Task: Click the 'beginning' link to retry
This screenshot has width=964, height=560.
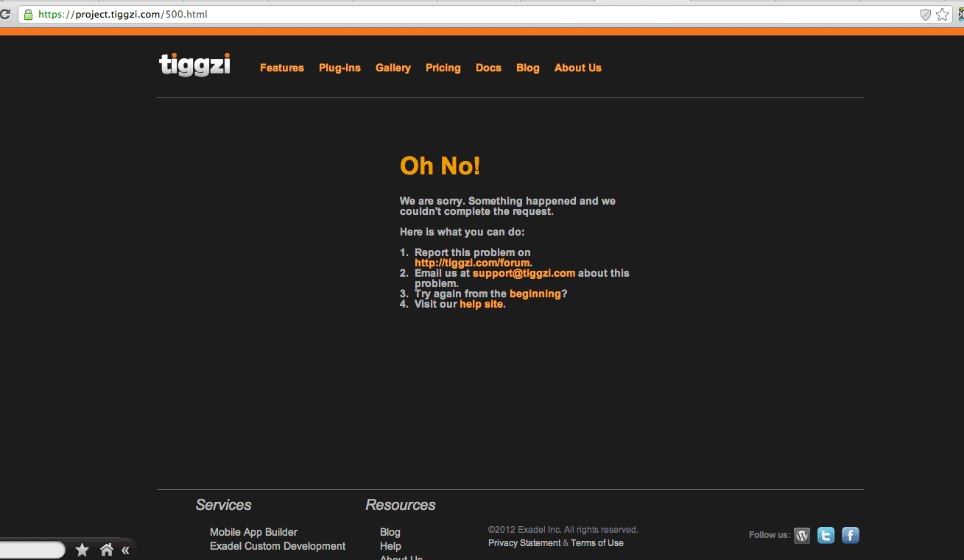Action: click(535, 294)
